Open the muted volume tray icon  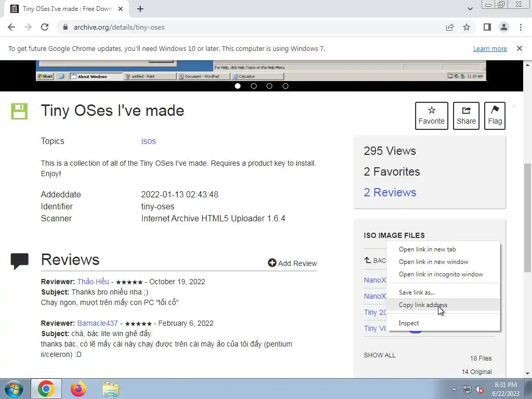pos(480,389)
